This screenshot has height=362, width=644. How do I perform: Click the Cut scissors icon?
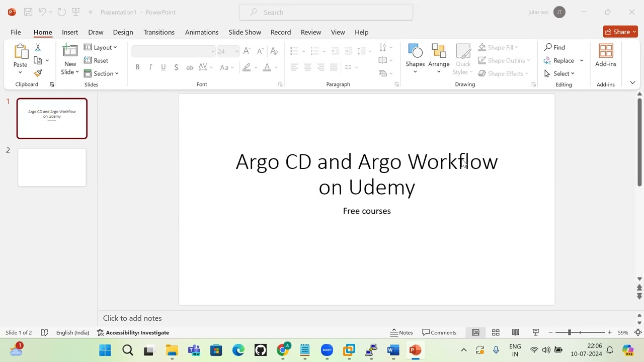tap(38, 47)
